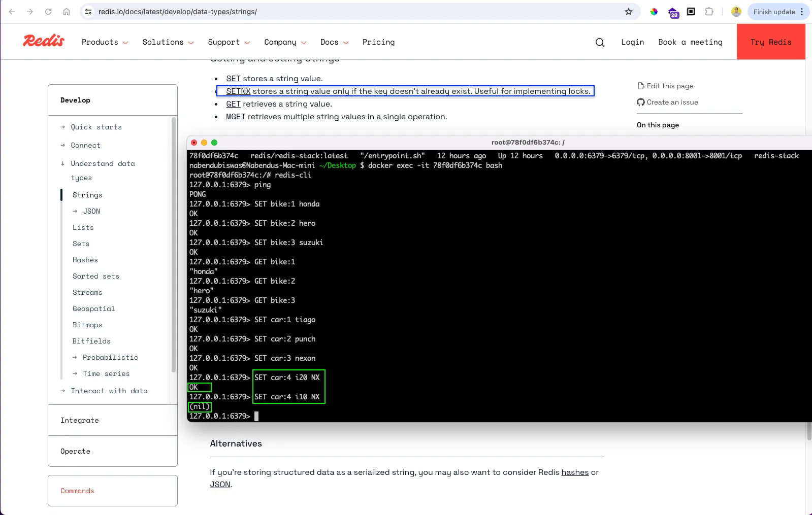
Task: Click the green zoom dot on terminal window
Action: pos(214,143)
